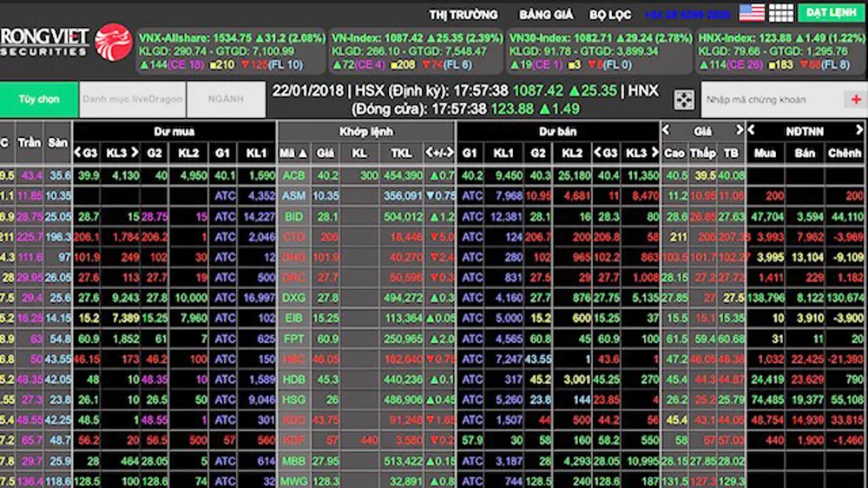The image size is (868, 488).
Task: Click the Rong Viet Securities dragon logo
Action: tap(113, 41)
